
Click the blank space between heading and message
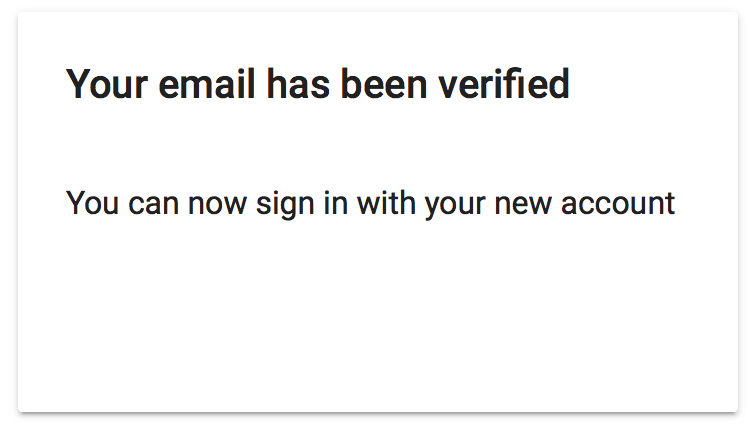click(378, 145)
